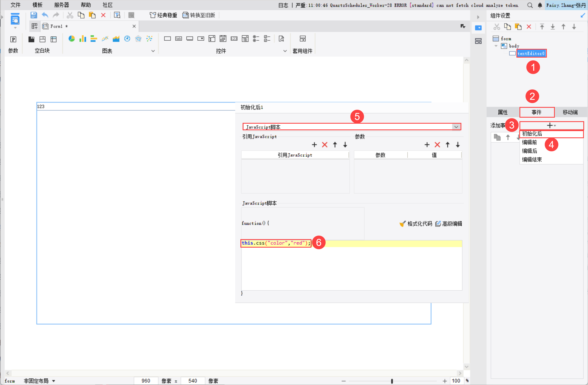Click Convert to Old Version button
Screen dimensions: 588x385
[199, 15]
